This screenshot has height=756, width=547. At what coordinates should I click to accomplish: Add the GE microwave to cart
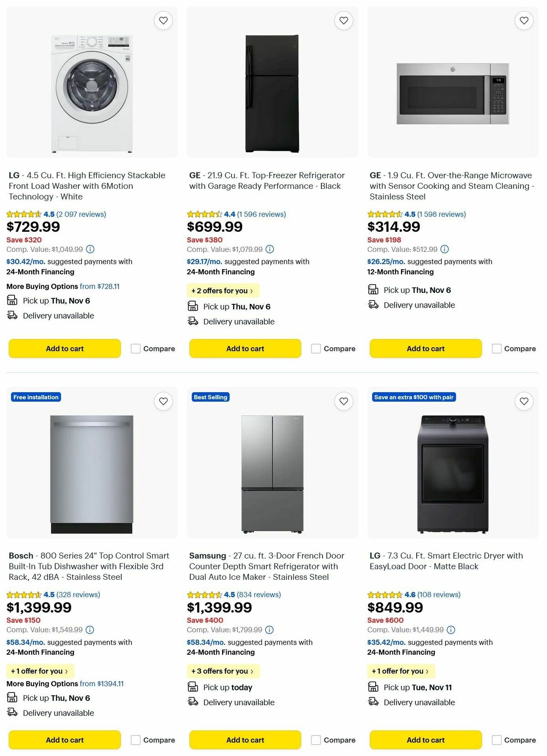tap(425, 348)
